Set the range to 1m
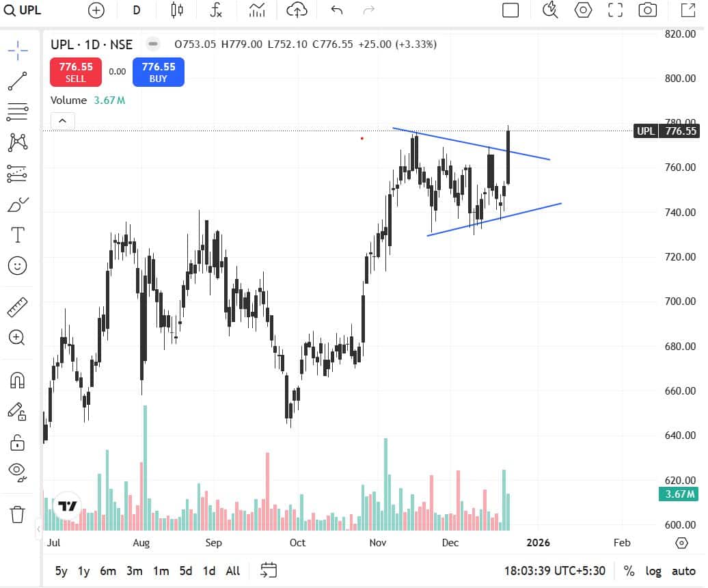Screen dimensions: 708x588 [x=161, y=572]
